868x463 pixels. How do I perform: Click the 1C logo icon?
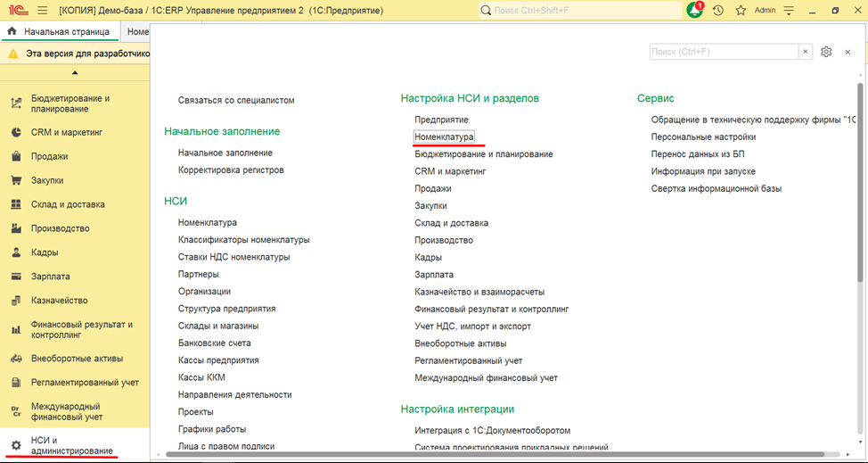pyautogui.click(x=16, y=11)
